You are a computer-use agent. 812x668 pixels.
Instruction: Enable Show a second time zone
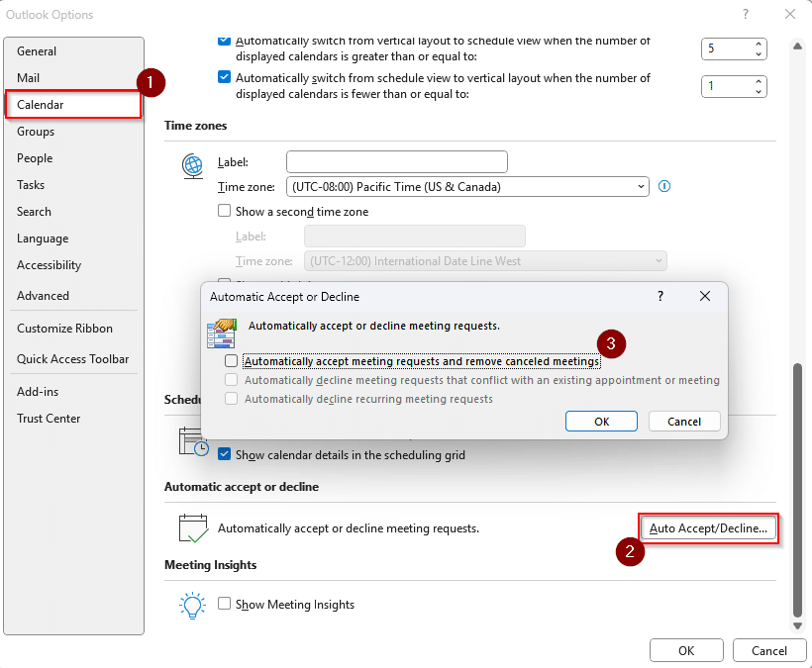click(x=224, y=211)
